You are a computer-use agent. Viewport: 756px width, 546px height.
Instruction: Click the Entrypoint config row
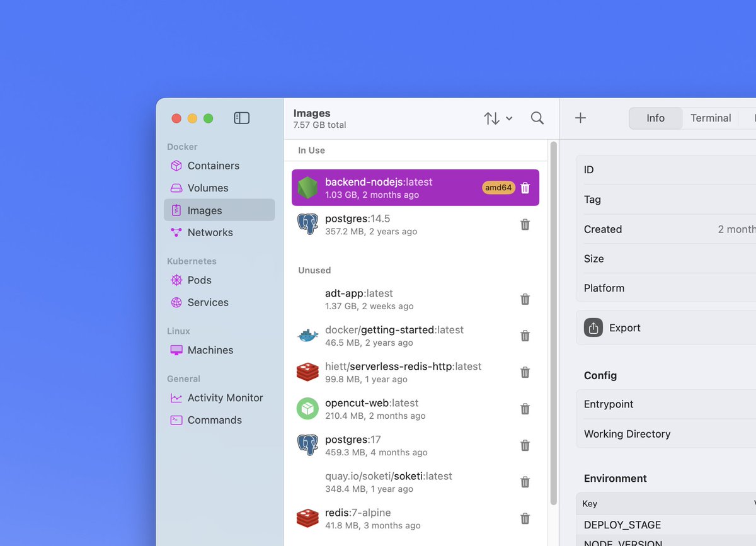(x=666, y=404)
